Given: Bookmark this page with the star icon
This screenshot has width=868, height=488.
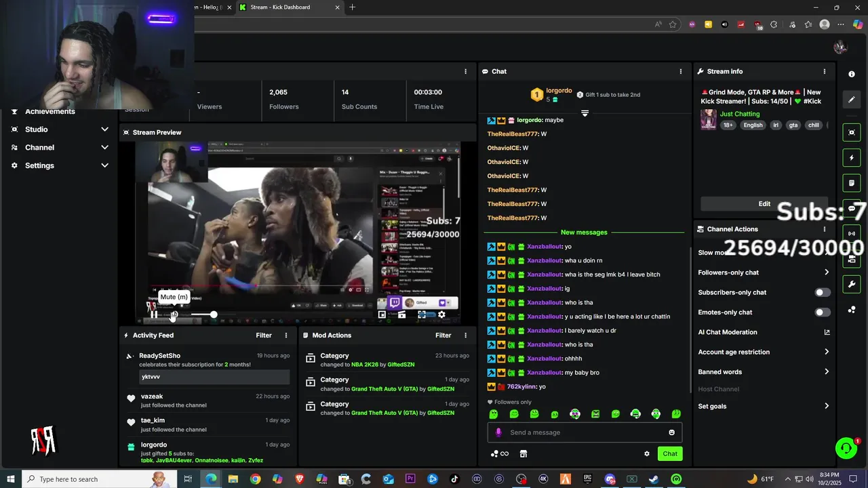Looking at the screenshot, I should (x=673, y=24).
